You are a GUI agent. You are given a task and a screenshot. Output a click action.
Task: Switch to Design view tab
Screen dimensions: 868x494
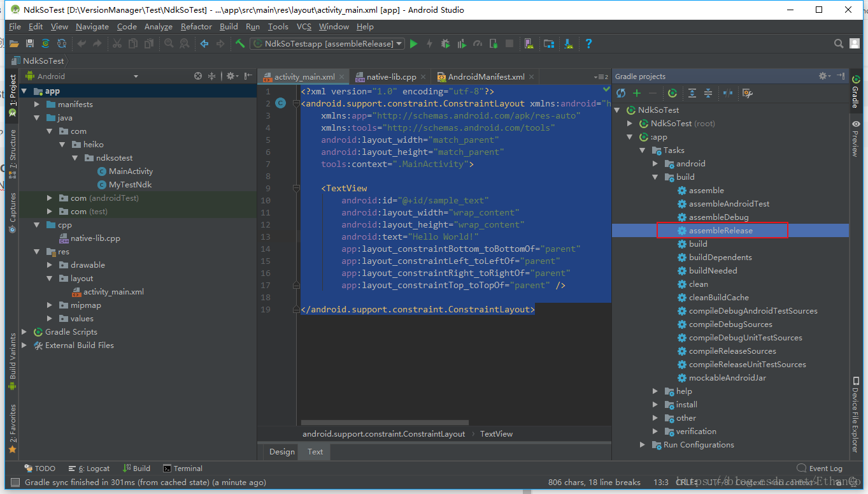pos(281,451)
